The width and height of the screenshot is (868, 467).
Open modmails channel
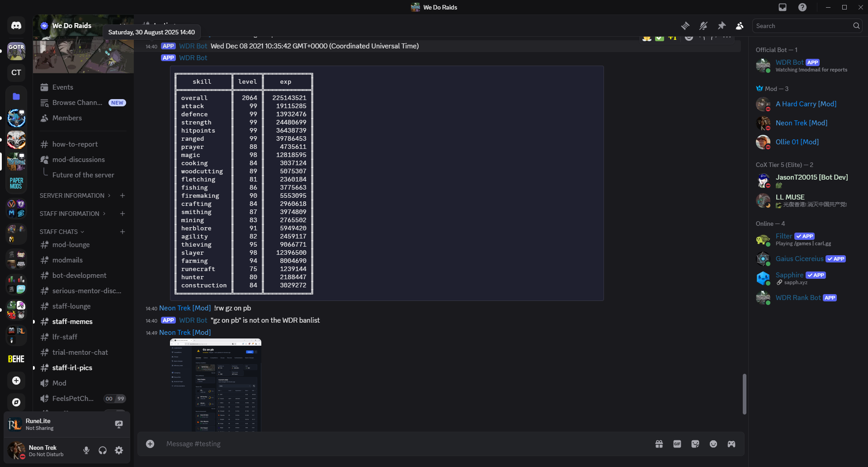[x=83, y=260]
